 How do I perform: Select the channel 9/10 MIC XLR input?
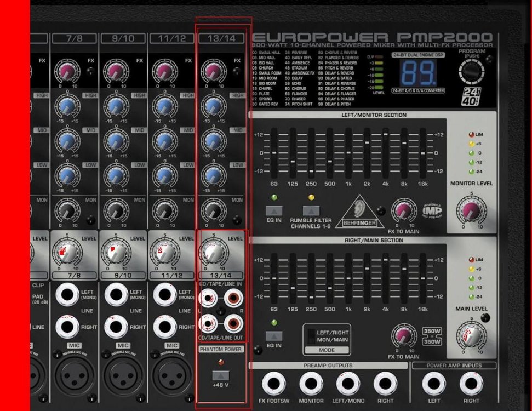coord(123,376)
